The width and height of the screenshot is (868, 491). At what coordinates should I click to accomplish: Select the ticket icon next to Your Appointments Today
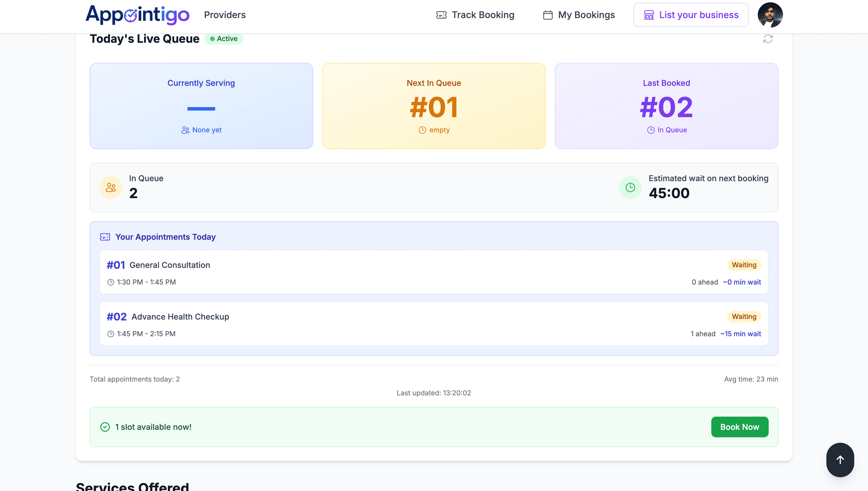tap(105, 237)
